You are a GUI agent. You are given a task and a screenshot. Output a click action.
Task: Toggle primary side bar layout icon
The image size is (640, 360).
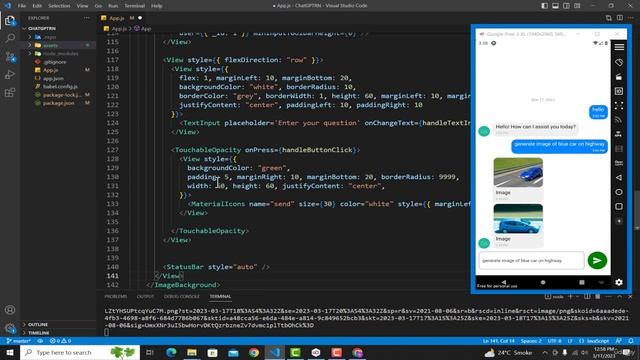[544, 6]
